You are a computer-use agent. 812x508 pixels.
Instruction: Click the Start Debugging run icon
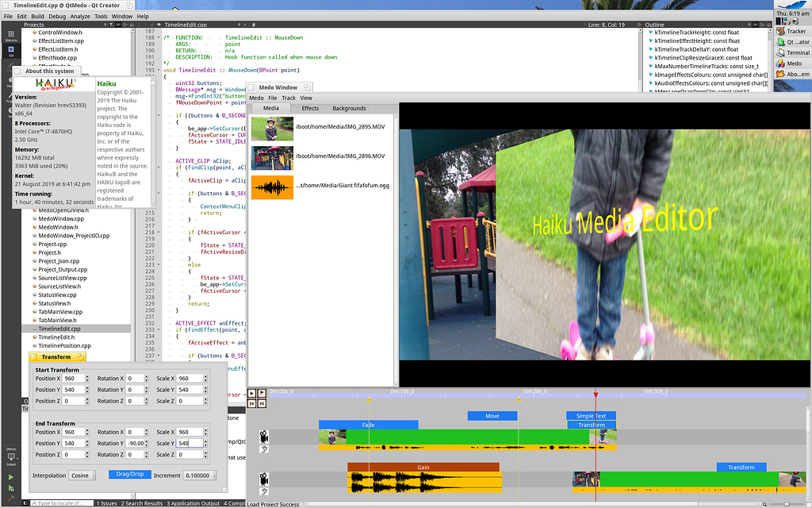[x=11, y=488]
